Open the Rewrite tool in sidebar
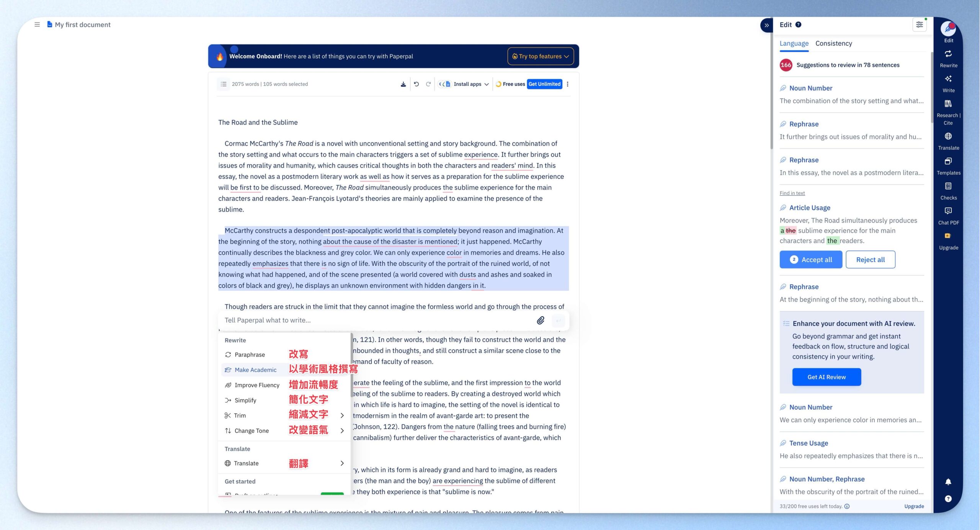The width and height of the screenshot is (980, 530). 948,59
